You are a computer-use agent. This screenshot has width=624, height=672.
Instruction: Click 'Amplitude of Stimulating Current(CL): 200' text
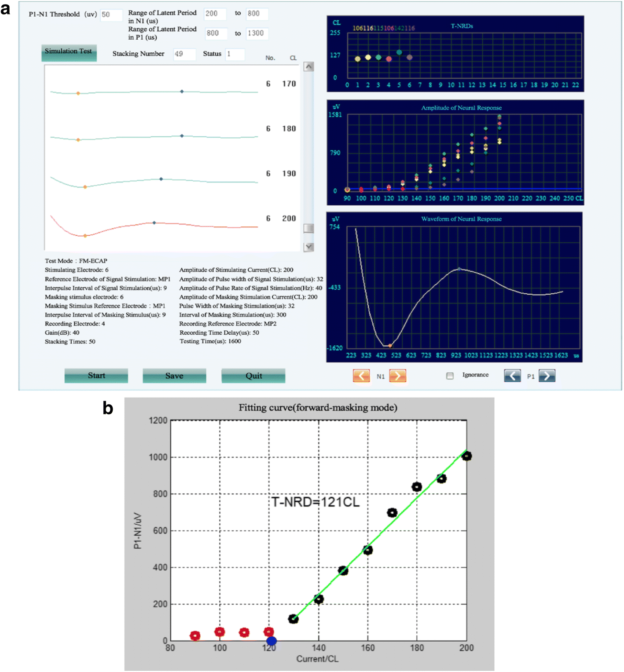[x=236, y=270]
